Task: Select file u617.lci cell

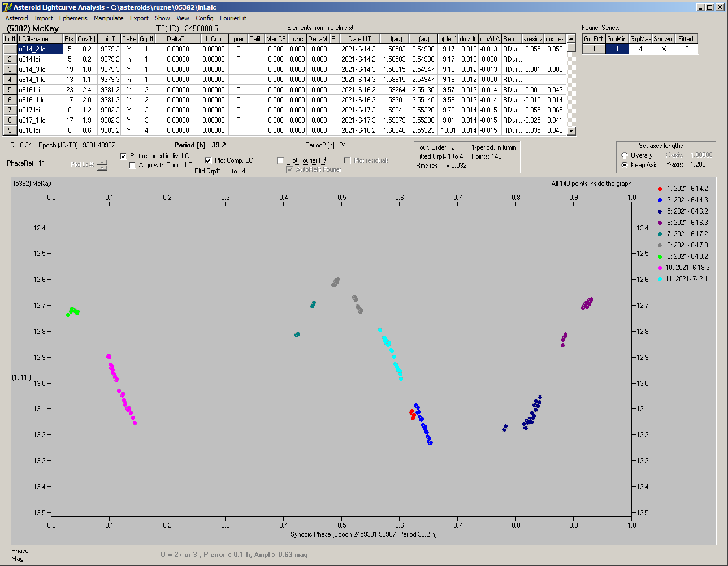Action: pos(40,110)
